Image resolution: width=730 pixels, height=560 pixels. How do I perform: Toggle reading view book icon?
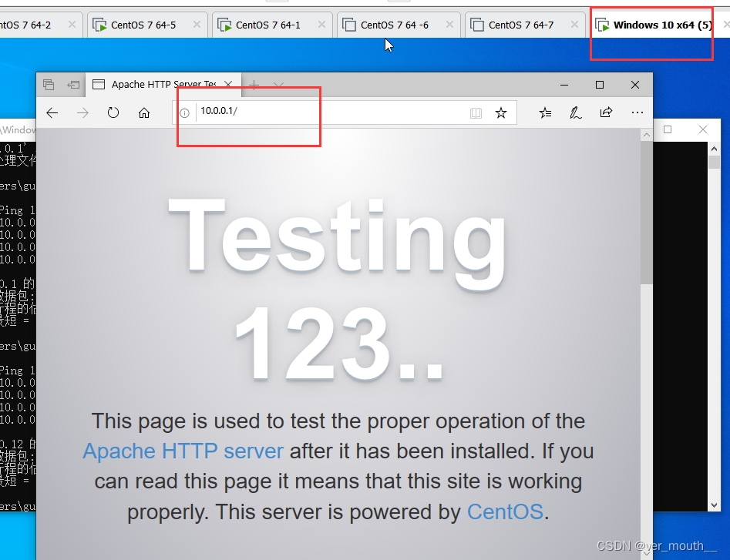[476, 113]
